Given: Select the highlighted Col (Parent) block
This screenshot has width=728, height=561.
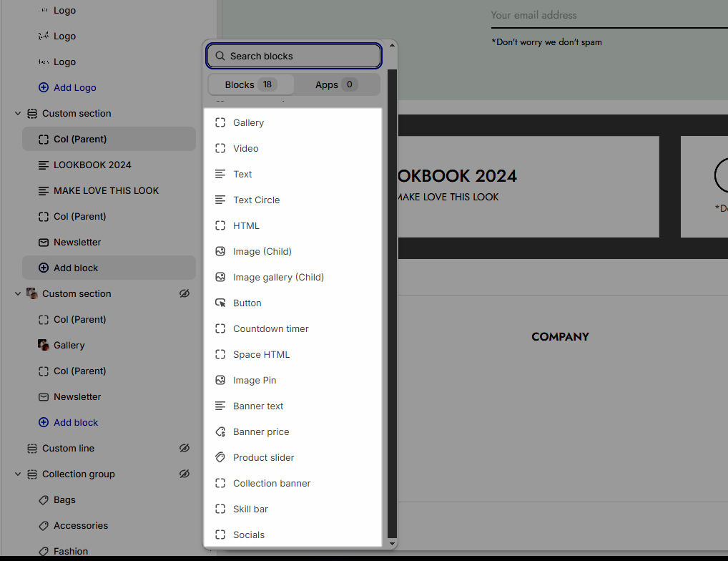Looking at the screenshot, I should [109, 139].
